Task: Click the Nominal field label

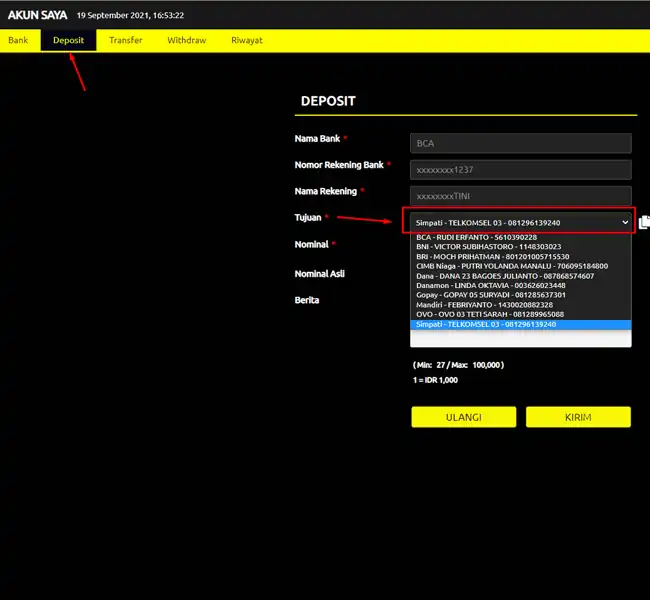Action: click(x=311, y=245)
